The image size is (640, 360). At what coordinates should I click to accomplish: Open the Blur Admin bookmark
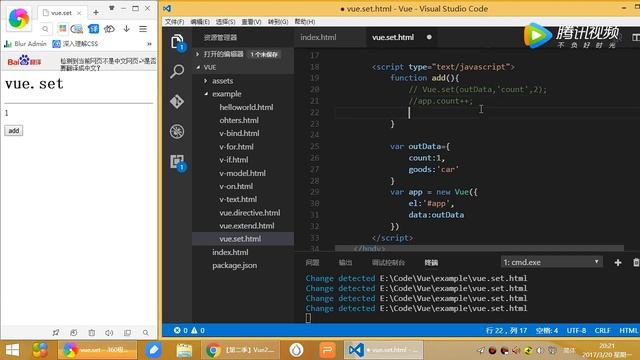(x=26, y=44)
